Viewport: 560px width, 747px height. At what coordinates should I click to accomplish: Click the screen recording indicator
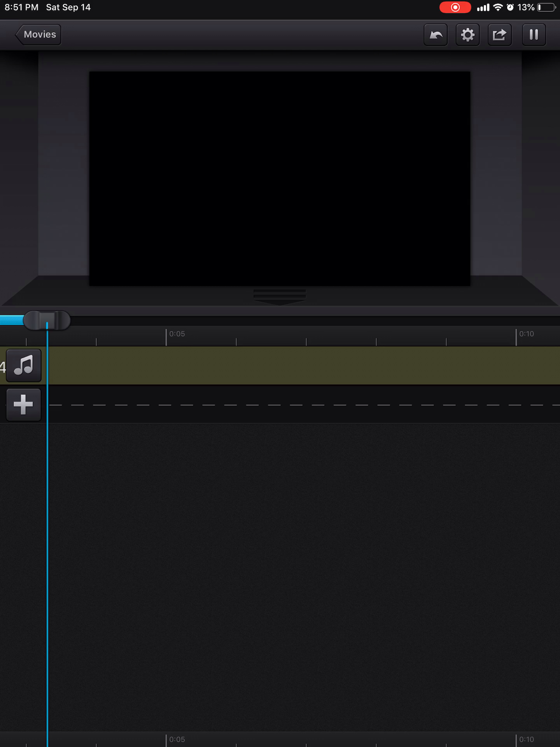point(455,7)
